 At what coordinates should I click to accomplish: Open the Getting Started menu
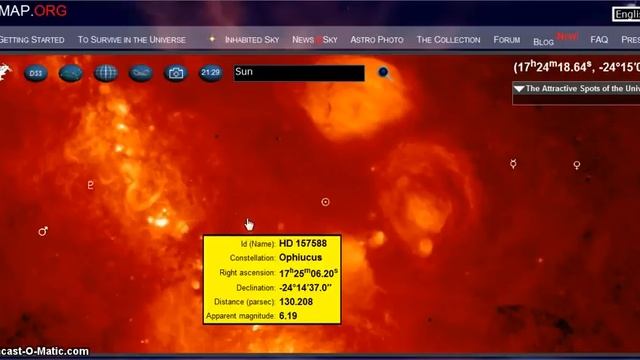point(32,40)
